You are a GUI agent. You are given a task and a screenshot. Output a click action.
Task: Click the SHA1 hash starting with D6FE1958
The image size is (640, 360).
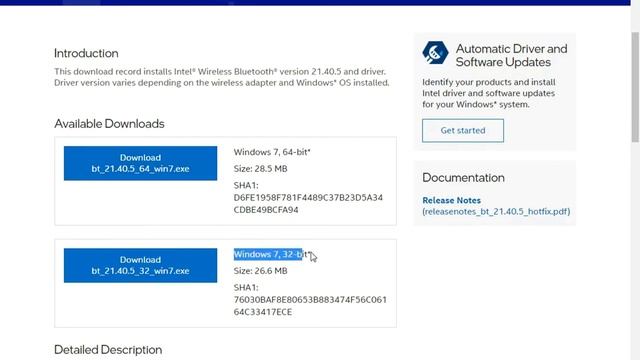click(x=308, y=204)
